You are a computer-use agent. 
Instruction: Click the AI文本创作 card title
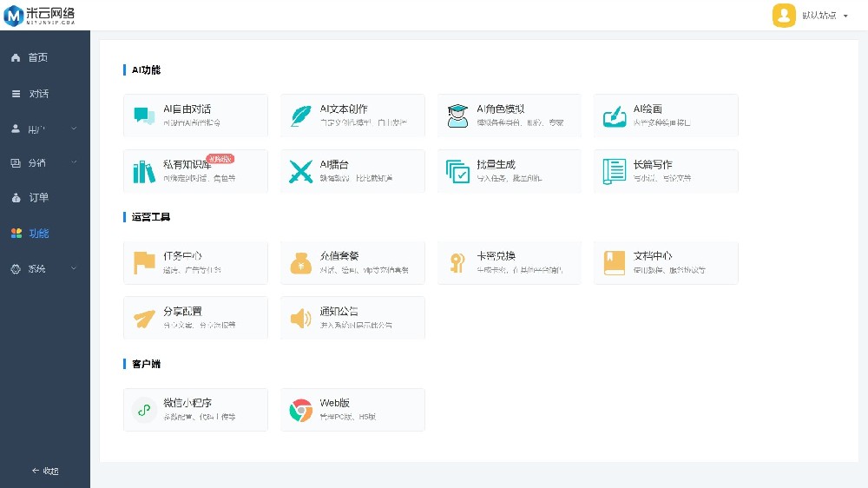coord(344,109)
